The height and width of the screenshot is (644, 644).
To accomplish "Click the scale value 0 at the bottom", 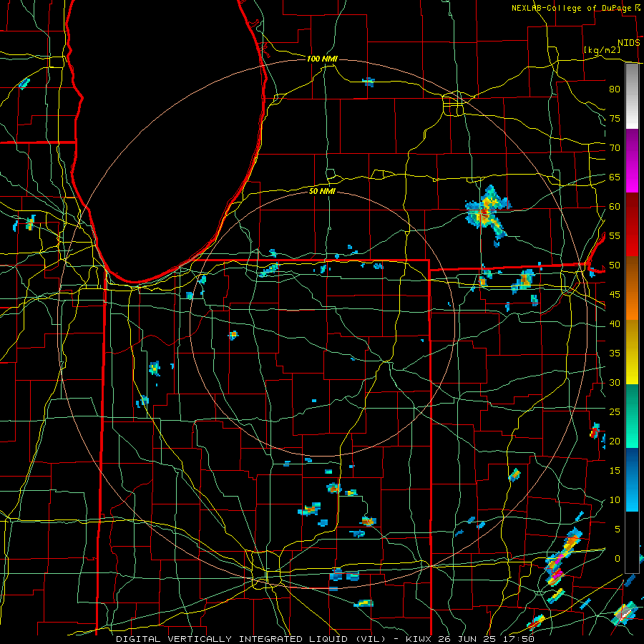I will 618,559.
